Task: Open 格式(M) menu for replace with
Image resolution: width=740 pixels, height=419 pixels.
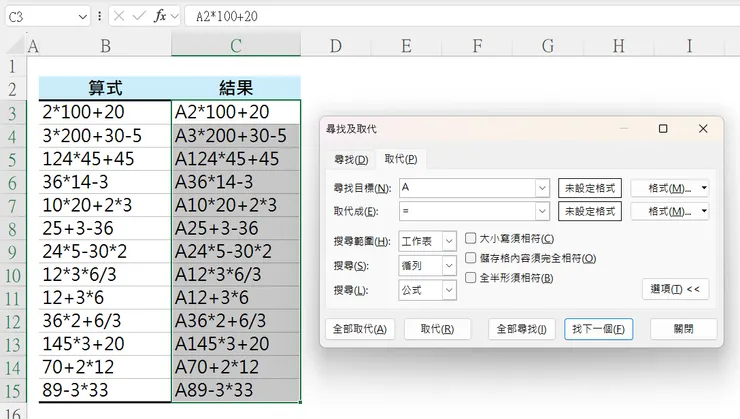Action: [670, 211]
